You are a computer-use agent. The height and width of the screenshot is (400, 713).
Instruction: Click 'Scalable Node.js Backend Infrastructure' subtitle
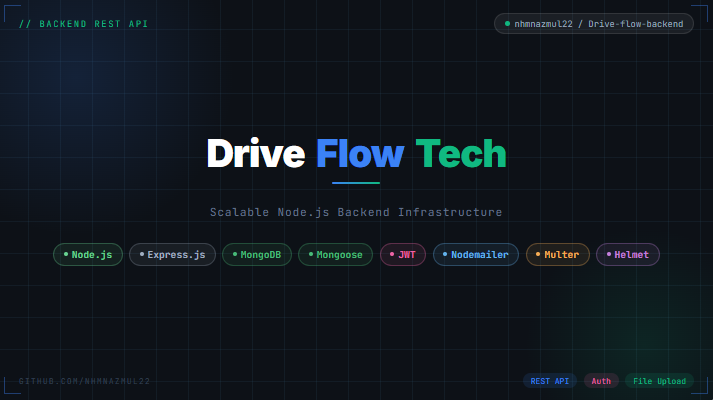click(356, 212)
